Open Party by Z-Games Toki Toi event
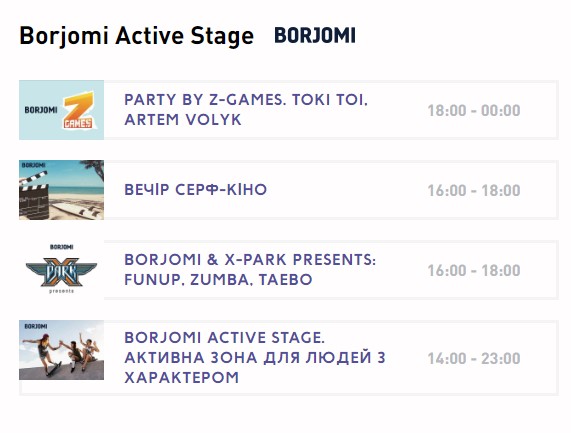The width and height of the screenshot is (571, 433). pos(246,110)
